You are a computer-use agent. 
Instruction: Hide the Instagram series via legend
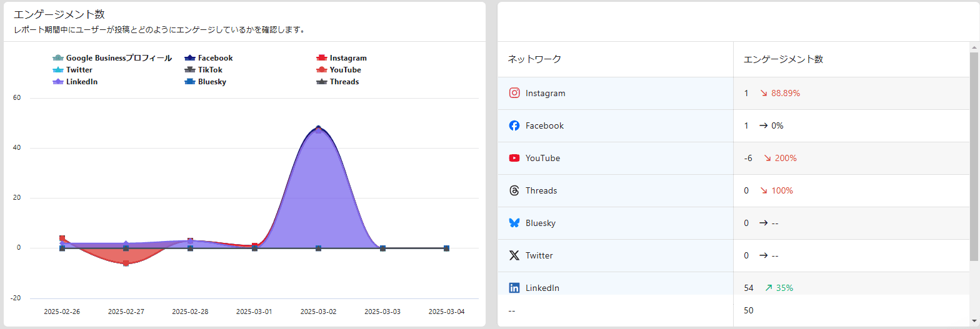341,58
